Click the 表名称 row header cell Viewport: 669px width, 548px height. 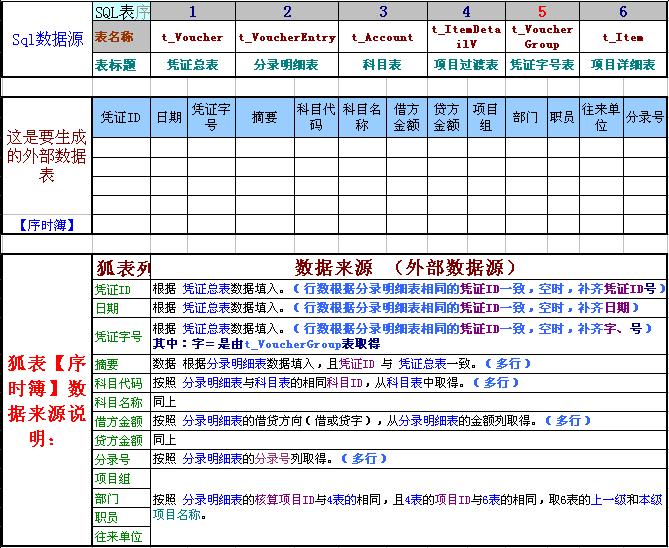(121, 37)
